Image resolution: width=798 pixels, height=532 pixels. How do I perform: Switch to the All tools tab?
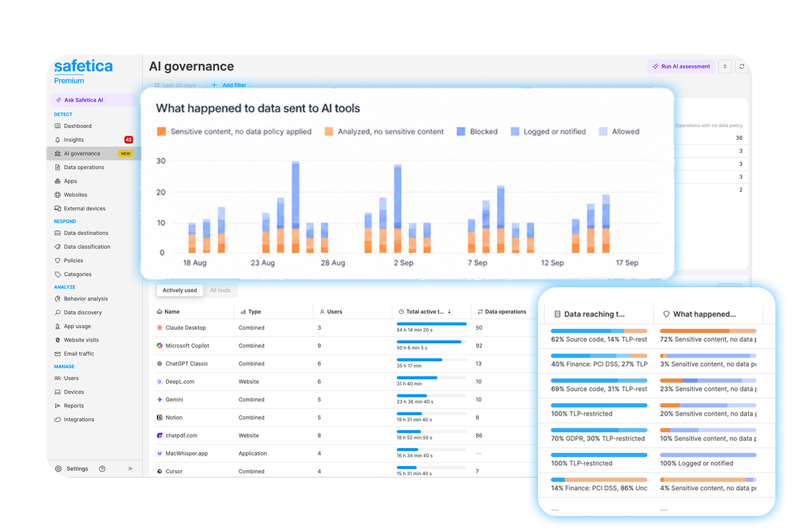[220, 291]
